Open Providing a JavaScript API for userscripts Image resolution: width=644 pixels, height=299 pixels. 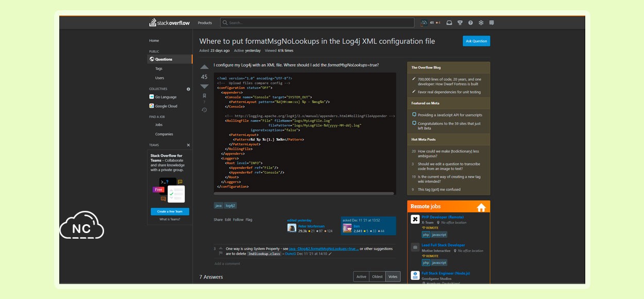450,115
